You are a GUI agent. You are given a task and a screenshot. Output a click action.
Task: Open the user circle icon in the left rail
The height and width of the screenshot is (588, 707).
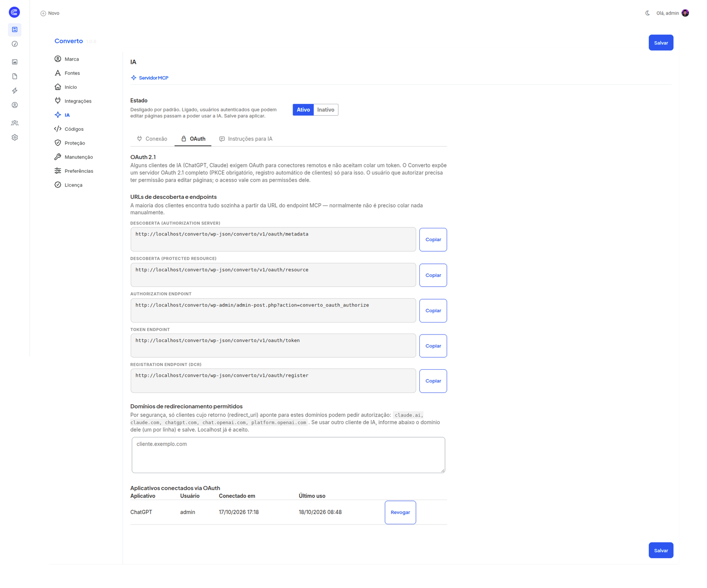(x=15, y=105)
